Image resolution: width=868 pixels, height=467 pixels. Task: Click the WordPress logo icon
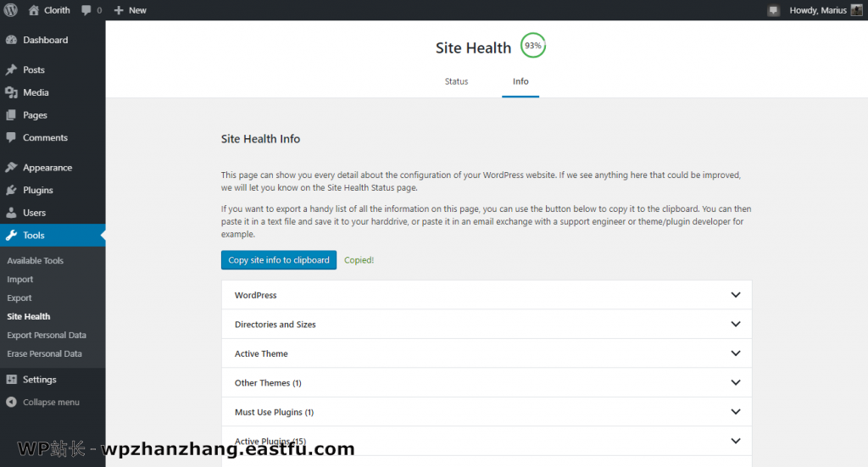pyautogui.click(x=10, y=10)
